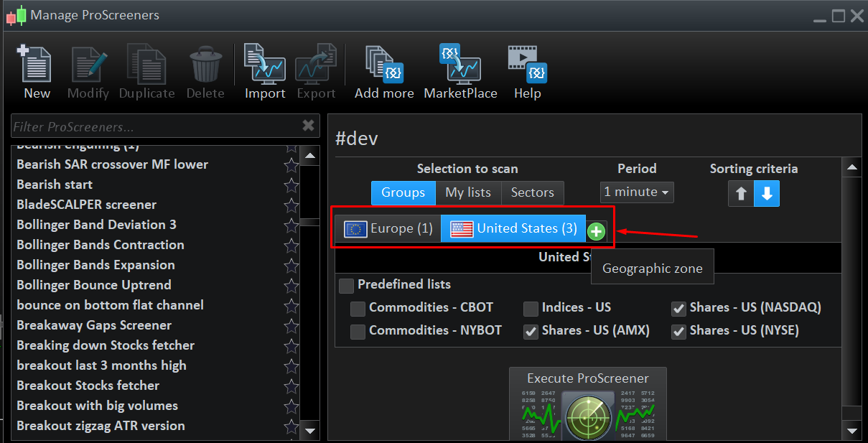Star the Bearish SAR crossover MF lower screener

click(x=291, y=165)
